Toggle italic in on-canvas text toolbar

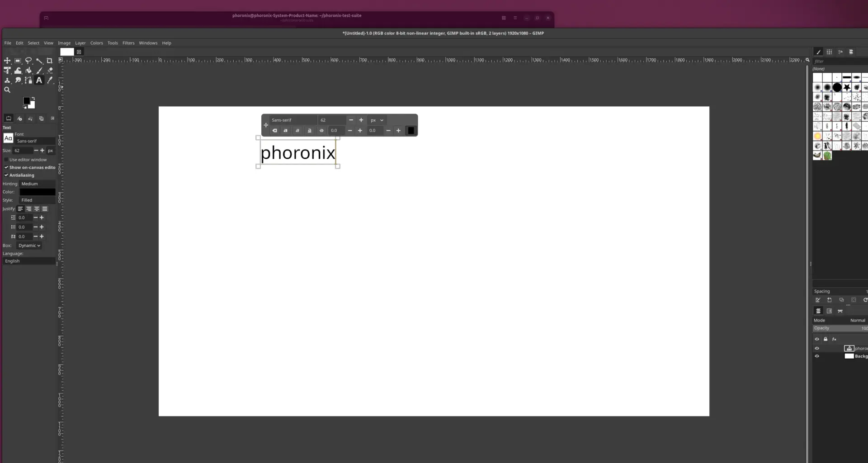(297, 131)
